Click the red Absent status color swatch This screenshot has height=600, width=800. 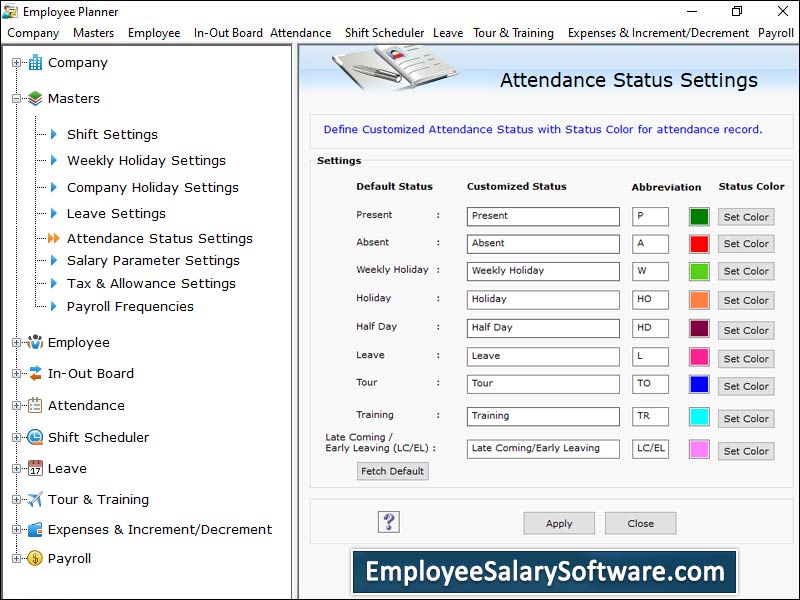[x=699, y=244]
